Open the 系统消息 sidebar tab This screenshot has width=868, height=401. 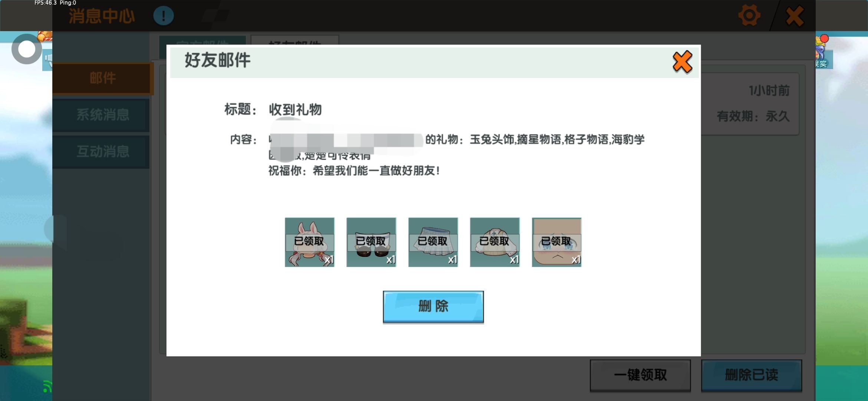[x=102, y=115]
